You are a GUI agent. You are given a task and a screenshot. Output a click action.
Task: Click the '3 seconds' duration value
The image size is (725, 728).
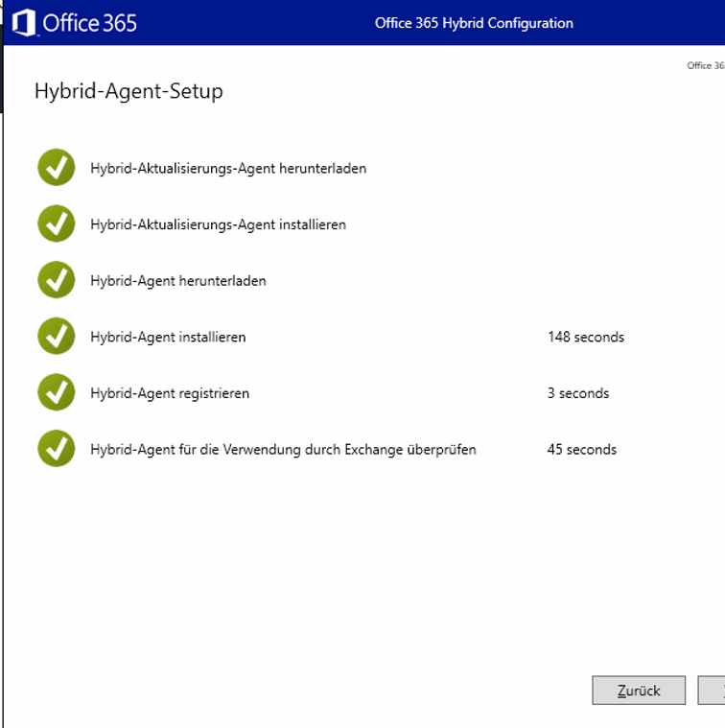tap(578, 393)
